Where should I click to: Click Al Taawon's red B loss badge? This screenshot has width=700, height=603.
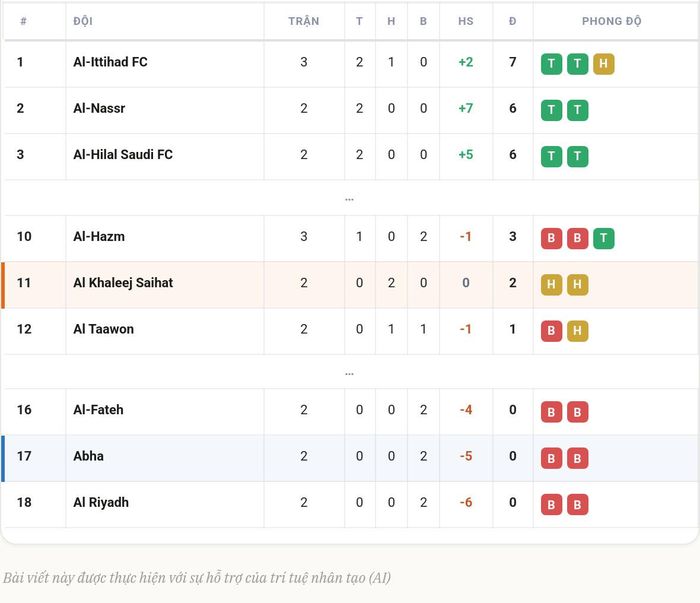click(551, 331)
